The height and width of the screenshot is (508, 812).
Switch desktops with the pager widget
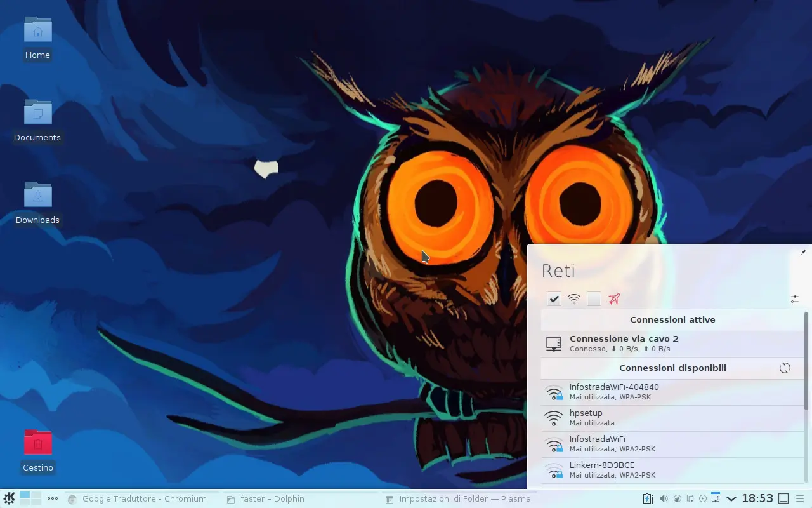tap(30, 498)
